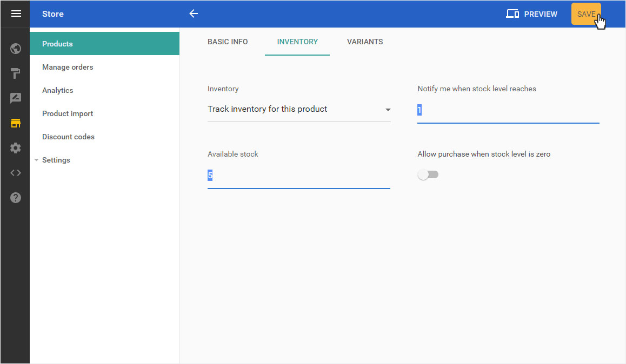Click the devices preview icon
Image resolution: width=626 pixels, height=364 pixels.
point(512,14)
